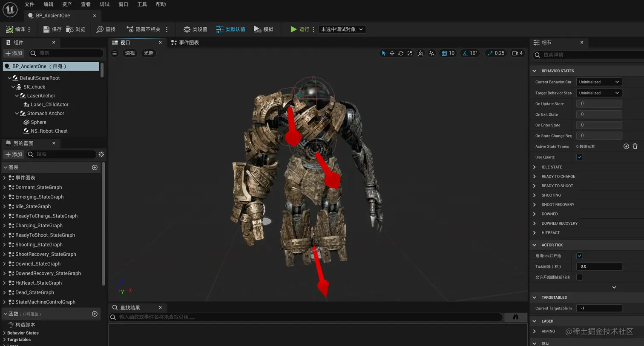Close the 细节 details panel tab
The width and height of the screenshot is (644, 346).
(582, 43)
